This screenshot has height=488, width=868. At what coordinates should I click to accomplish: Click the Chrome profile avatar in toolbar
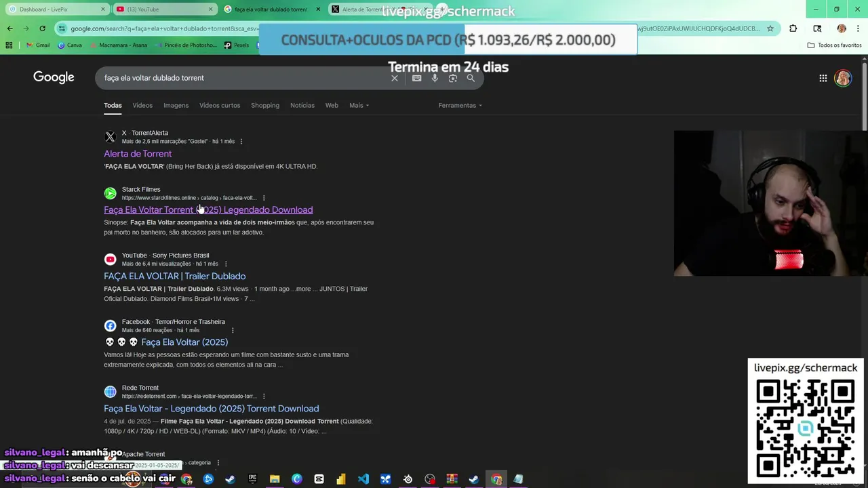[x=842, y=28]
